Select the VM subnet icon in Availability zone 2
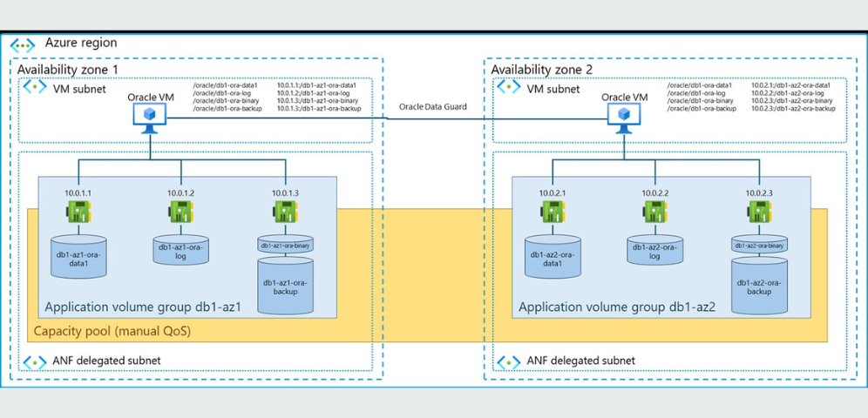 [x=508, y=87]
